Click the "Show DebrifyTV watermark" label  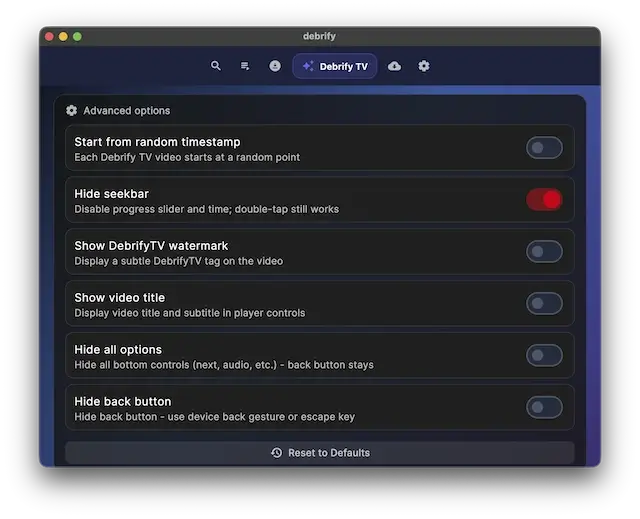pyautogui.click(x=151, y=246)
